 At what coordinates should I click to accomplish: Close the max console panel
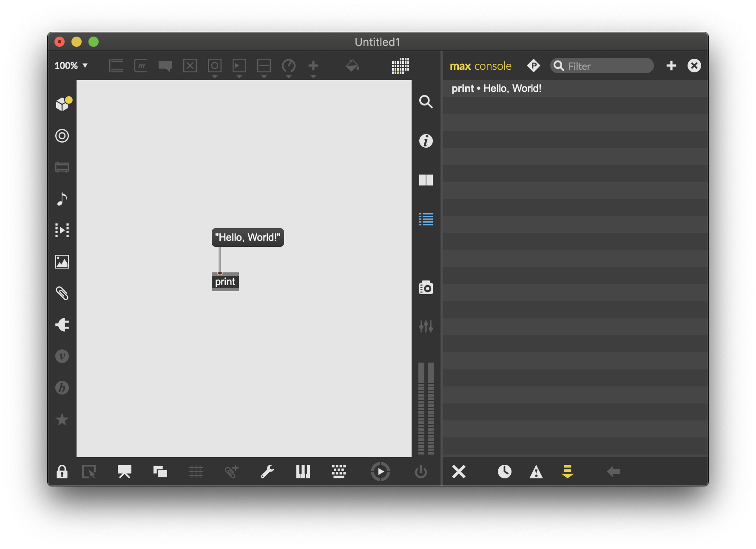(x=694, y=66)
